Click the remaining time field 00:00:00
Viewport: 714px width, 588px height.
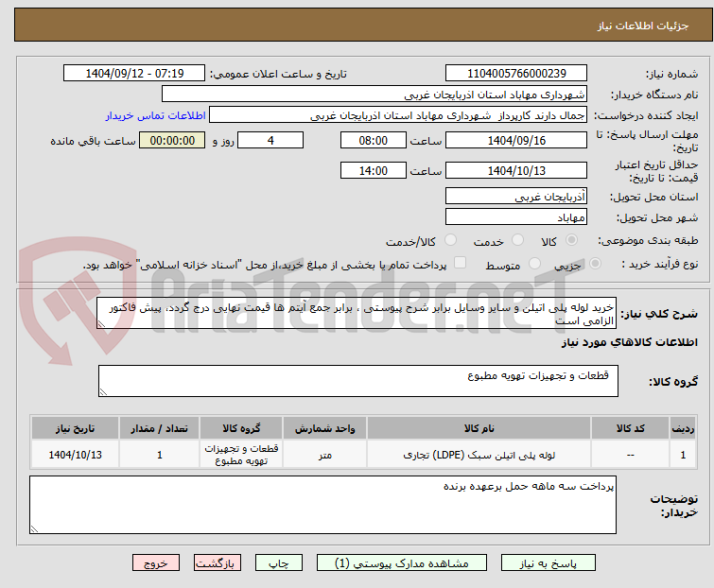172,140
